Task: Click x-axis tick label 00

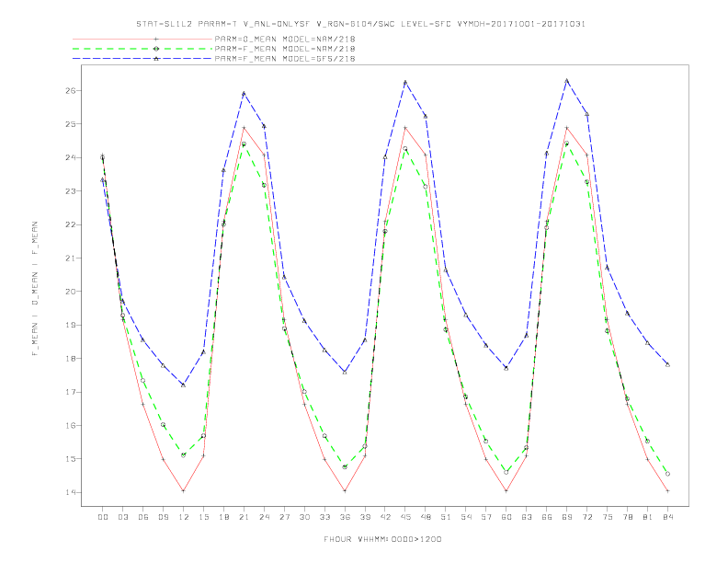Action: [x=103, y=517]
